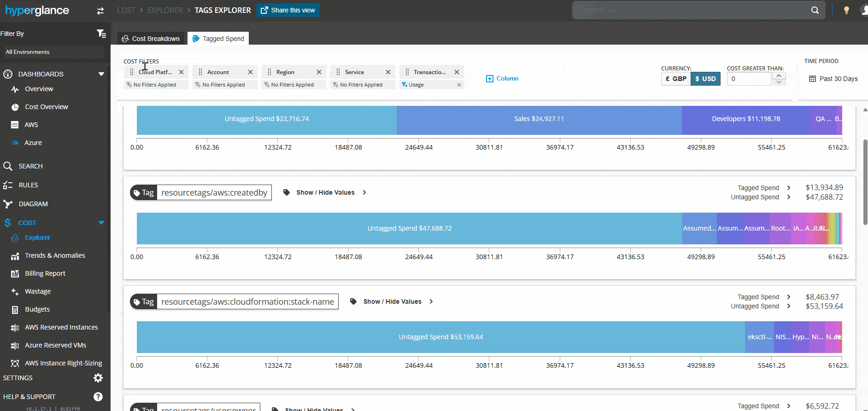The width and height of the screenshot is (868, 411).
Task: Expand Untagged Spend $47,688.72 chevron
Action: pyautogui.click(x=789, y=197)
